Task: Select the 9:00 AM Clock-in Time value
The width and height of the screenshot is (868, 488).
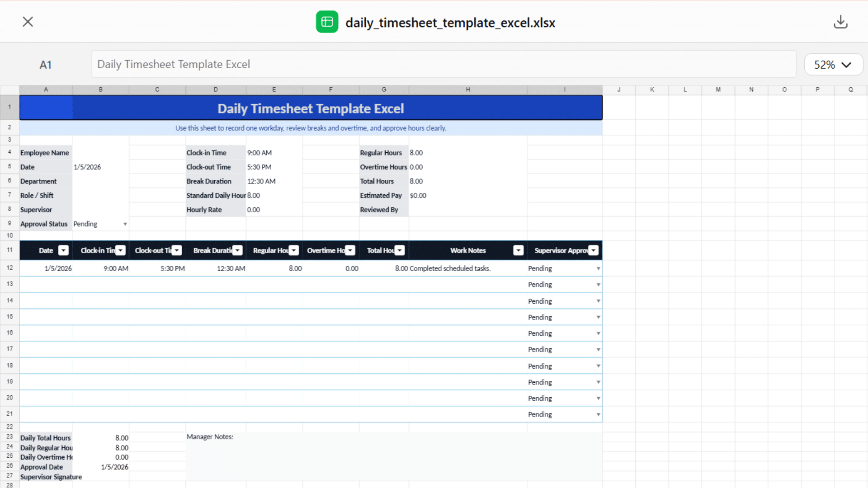Action: pos(274,153)
